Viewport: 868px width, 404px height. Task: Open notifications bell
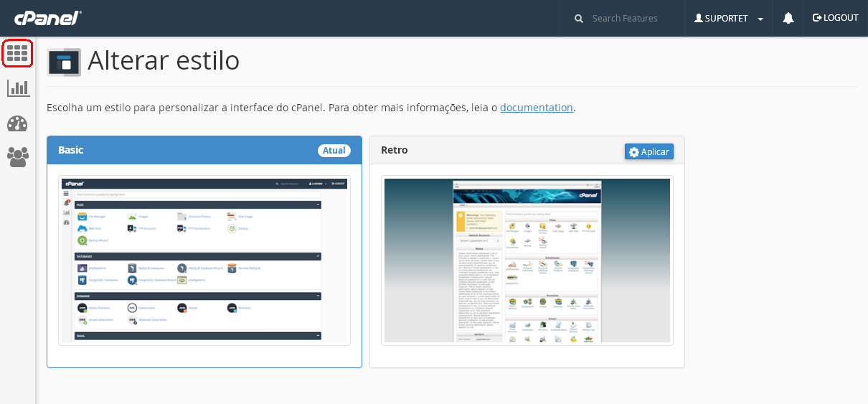point(788,19)
